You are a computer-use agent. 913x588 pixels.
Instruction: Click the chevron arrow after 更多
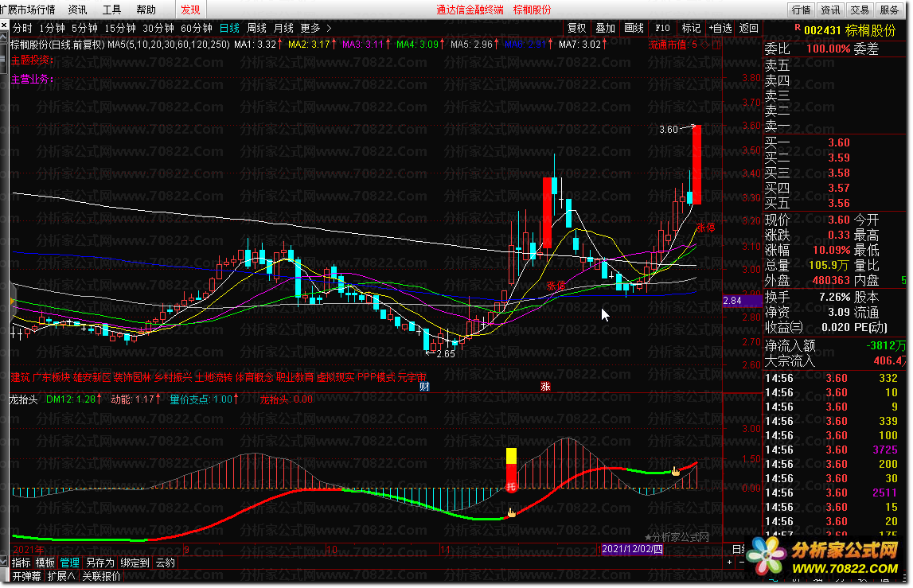(x=329, y=28)
